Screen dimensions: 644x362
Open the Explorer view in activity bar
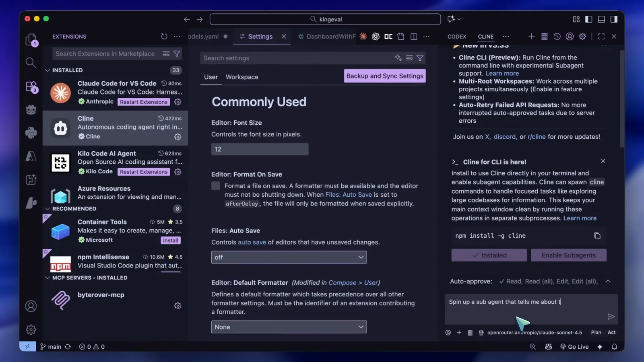(x=31, y=39)
